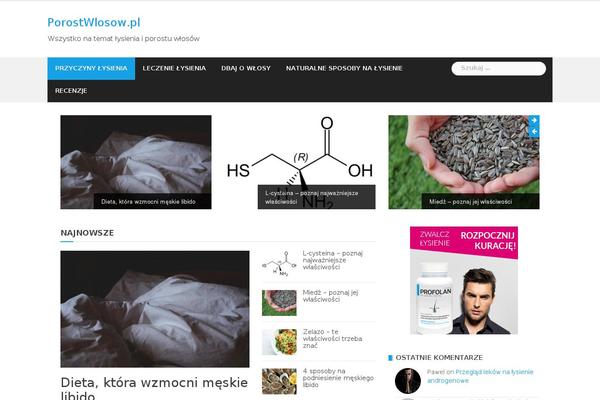The width and height of the screenshot is (600, 400).
Task: Open Przegląd leków na łysienie androgenowe link
Action: (x=480, y=376)
